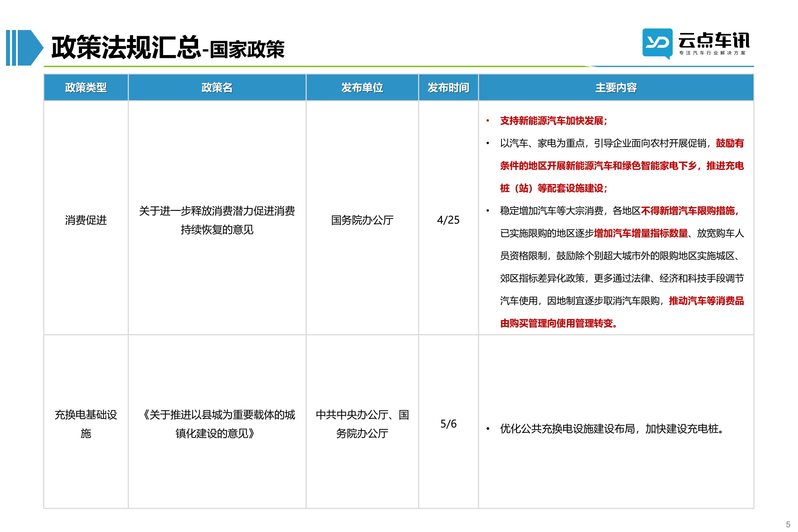The height and width of the screenshot is (532, 798).
Task: Click the blue arrow title marker icon
Action: tap(25, 48)
